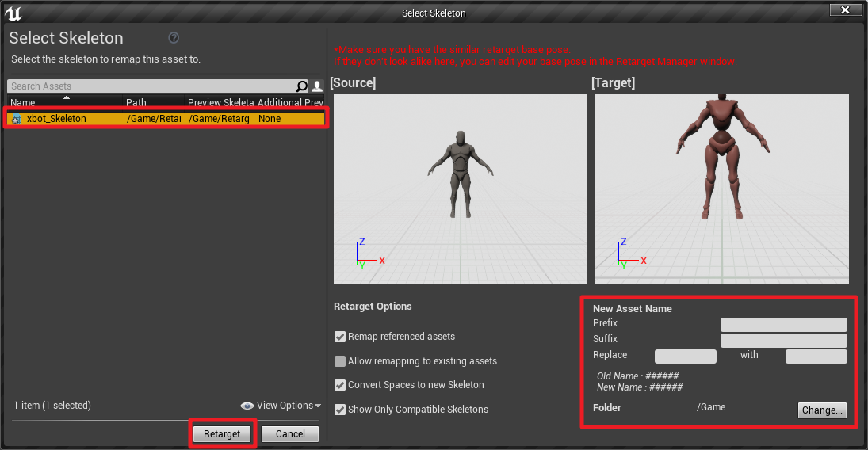Click the Suffix input field
The image size is (868, 450).
pos(784,341)
